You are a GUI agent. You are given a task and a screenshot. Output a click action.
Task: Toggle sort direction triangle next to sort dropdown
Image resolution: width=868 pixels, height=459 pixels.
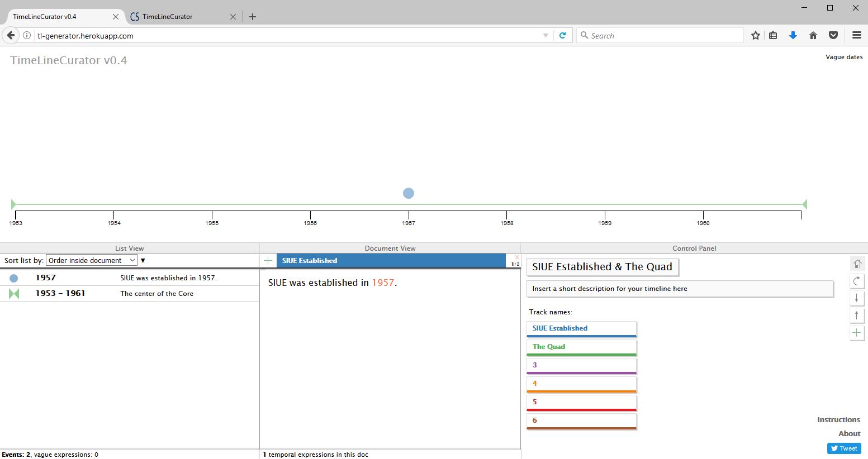[x=143, y=261]
